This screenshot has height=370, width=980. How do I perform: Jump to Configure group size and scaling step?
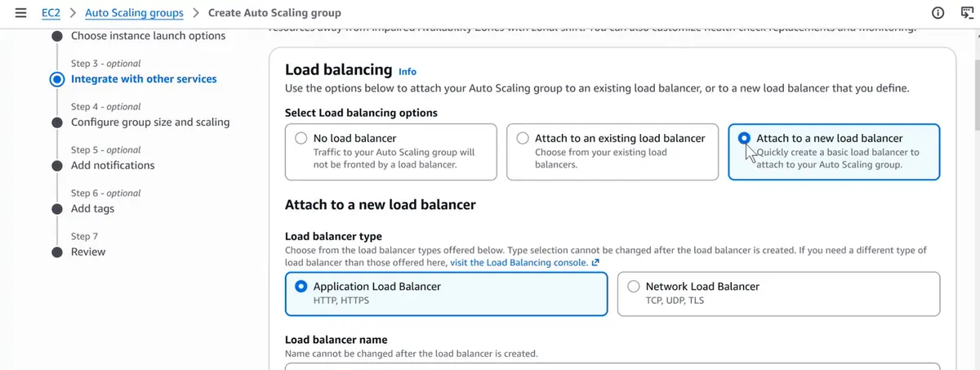[150, 123]
